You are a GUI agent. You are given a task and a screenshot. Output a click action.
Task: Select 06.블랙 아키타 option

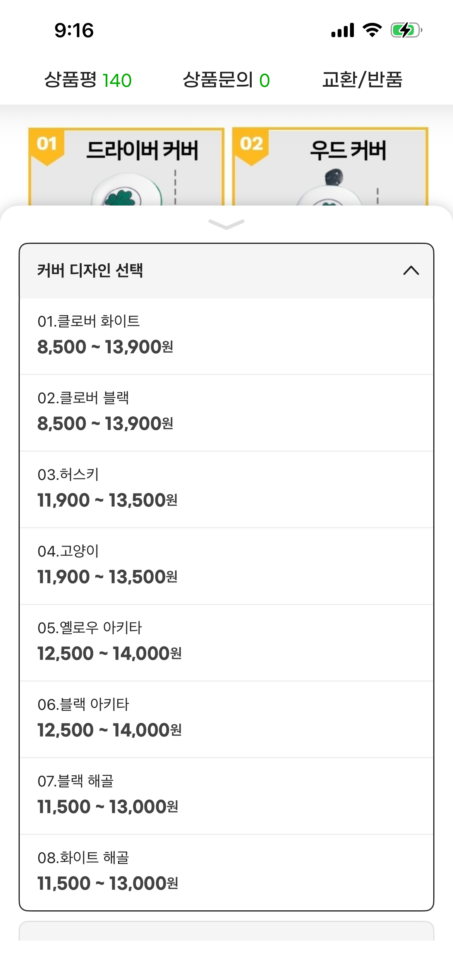[x=226, y=718]
